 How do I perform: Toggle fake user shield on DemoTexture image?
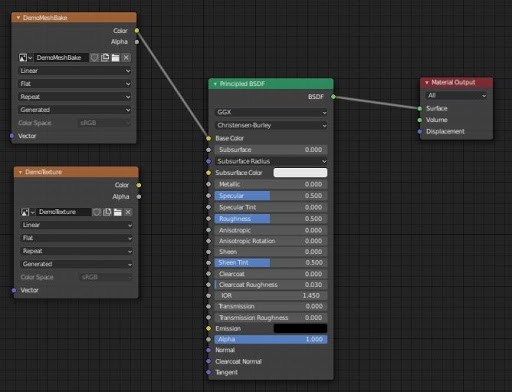(97, 212)
